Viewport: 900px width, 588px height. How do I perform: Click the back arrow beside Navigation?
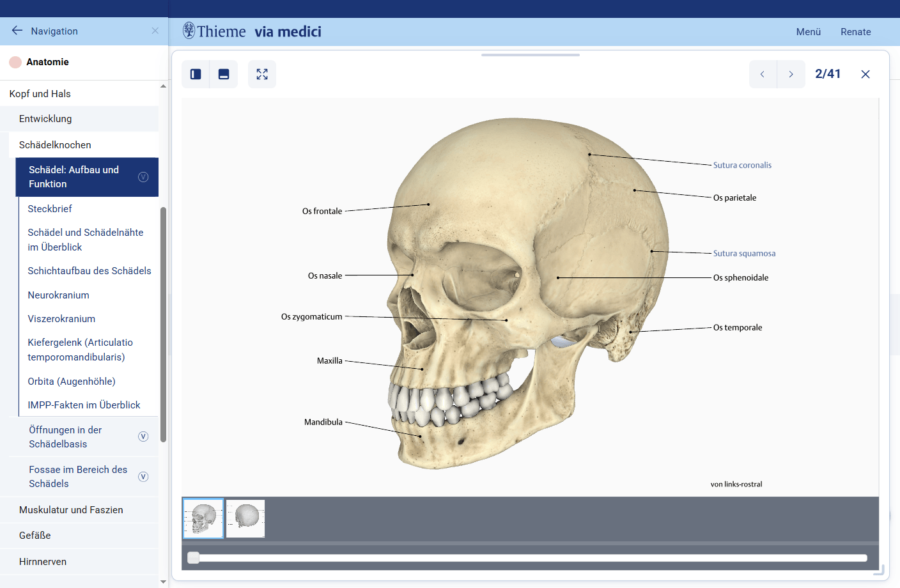(17, 31)
